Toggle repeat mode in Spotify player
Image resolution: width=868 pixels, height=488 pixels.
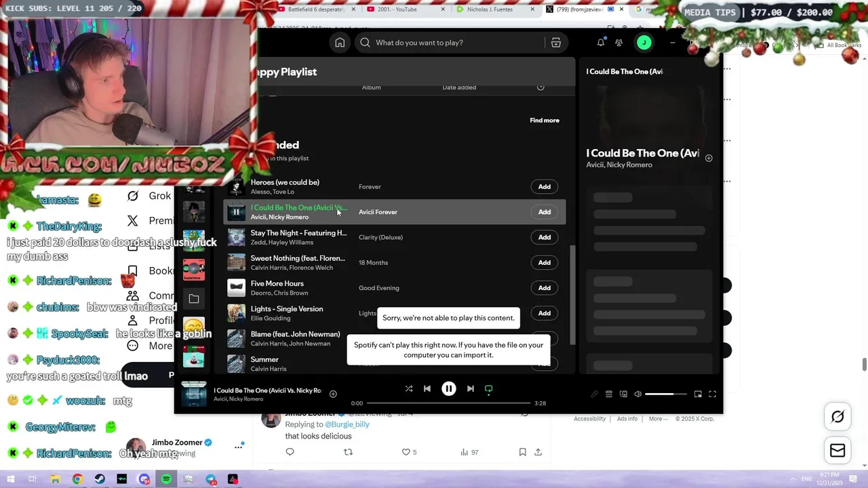(x=489, y=389)
